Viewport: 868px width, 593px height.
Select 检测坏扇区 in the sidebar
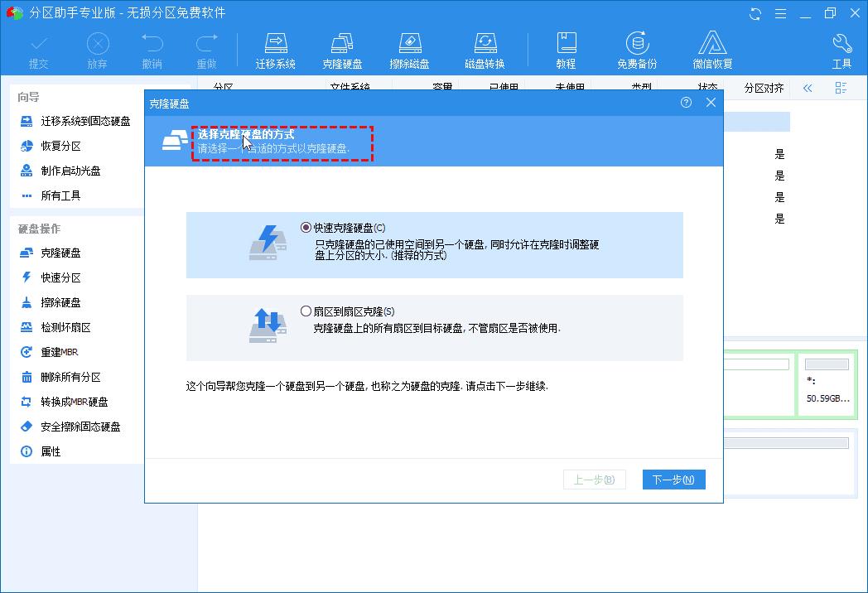pos(65,327)
